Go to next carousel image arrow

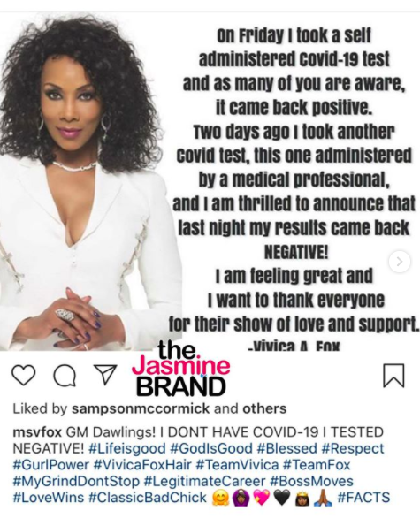tap(400, 262)
